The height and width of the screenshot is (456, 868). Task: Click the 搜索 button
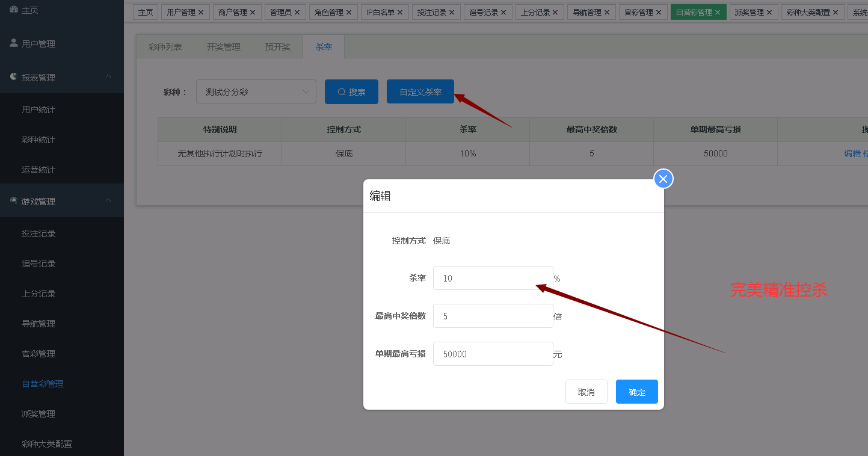point(351,92)
